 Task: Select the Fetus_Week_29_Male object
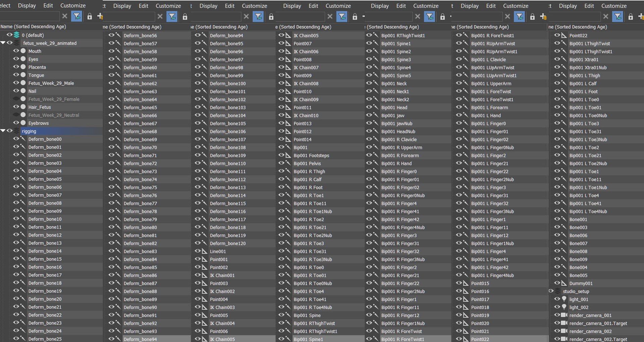51,83
